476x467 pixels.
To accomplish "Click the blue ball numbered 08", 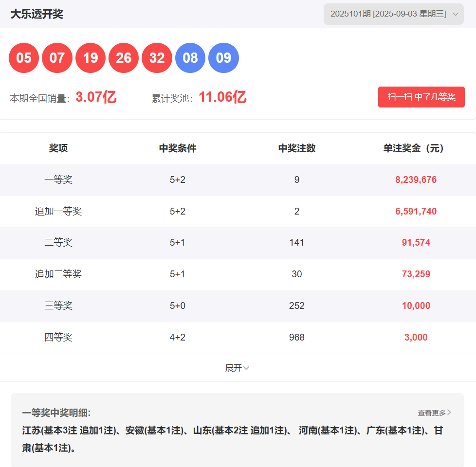I will click(190, 58).
